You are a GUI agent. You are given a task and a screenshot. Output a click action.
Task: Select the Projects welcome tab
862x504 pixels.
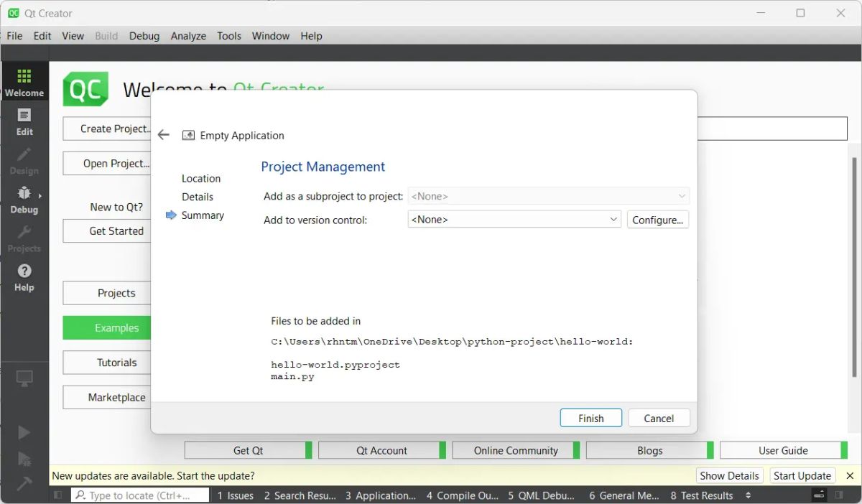(x=108, y=293)
